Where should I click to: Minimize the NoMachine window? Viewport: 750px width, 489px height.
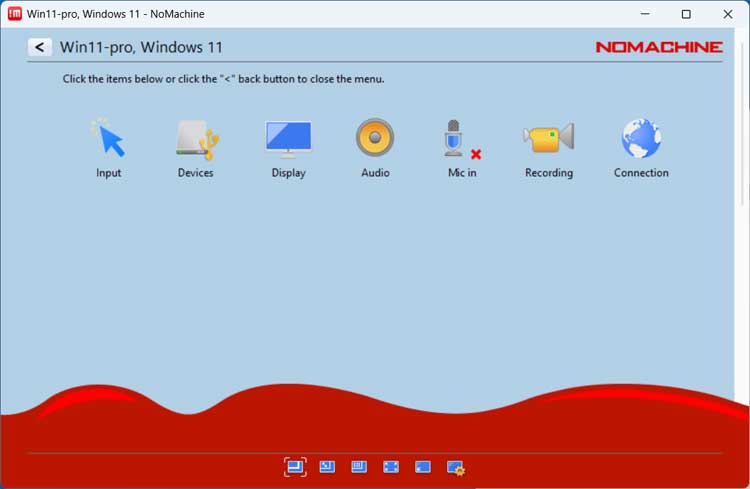click(x=645, y=14)
